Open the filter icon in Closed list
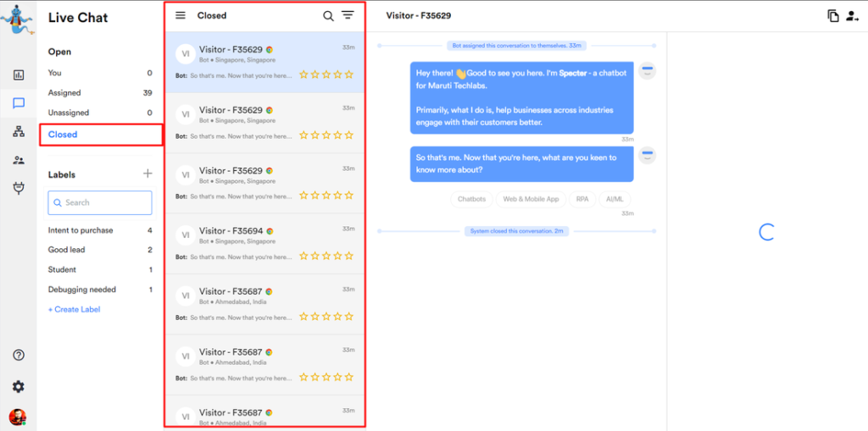 coord(348,15)
